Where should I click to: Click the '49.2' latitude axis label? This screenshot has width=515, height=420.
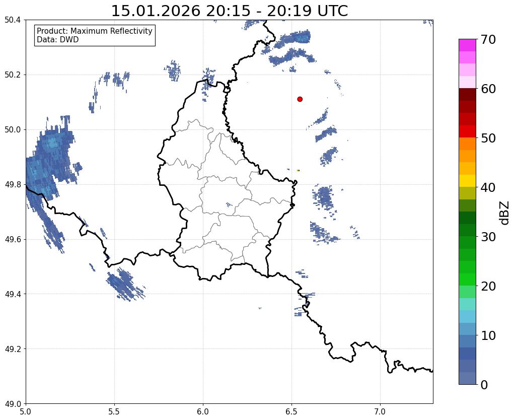[13, 349]
